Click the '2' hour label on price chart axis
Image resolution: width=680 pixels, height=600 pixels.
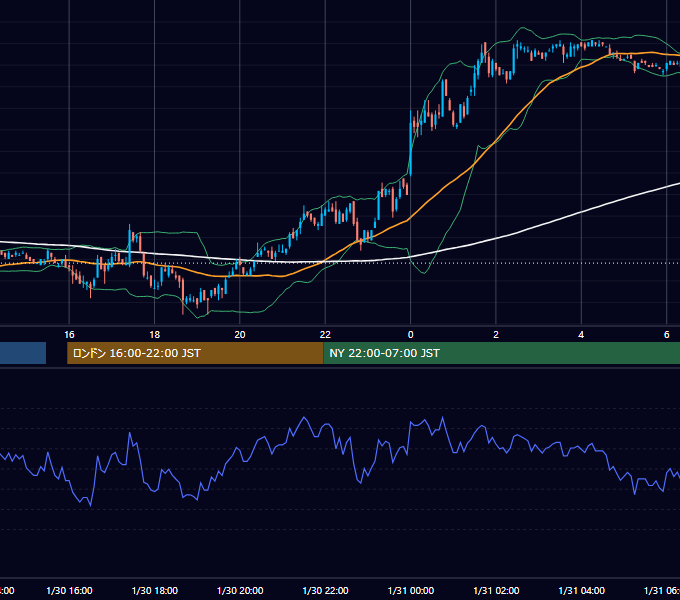click(496, 335)
